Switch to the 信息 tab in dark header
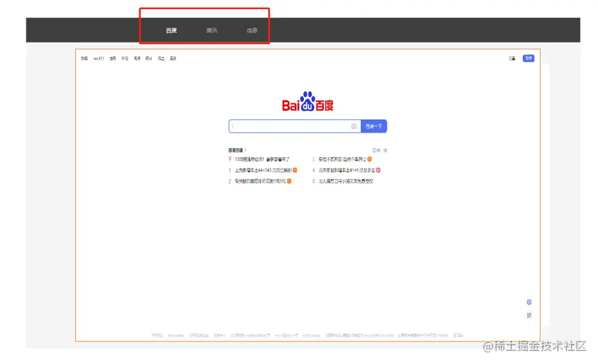The height and width of the screenshot is (364, 598). tap(252, 30)
